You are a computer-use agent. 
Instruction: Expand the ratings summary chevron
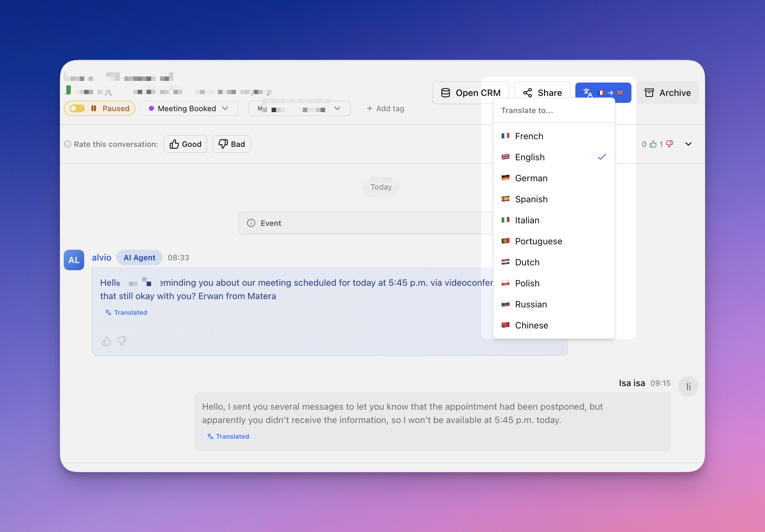tap(688, 144)
